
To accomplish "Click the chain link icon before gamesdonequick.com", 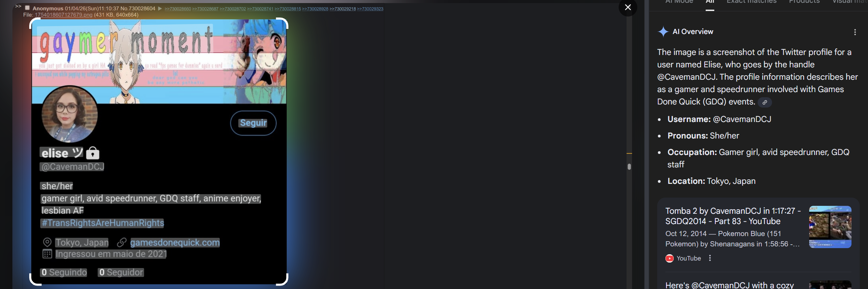I will click(121, 243).
